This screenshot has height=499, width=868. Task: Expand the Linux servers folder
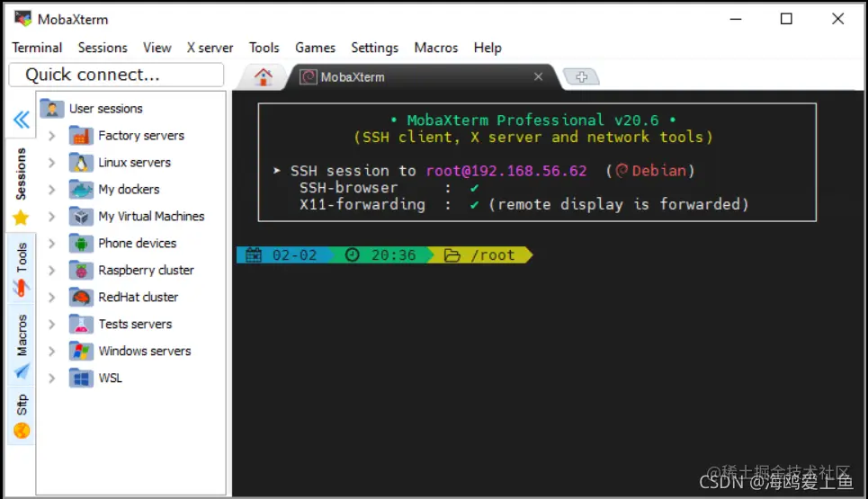[x=51, y=163]
